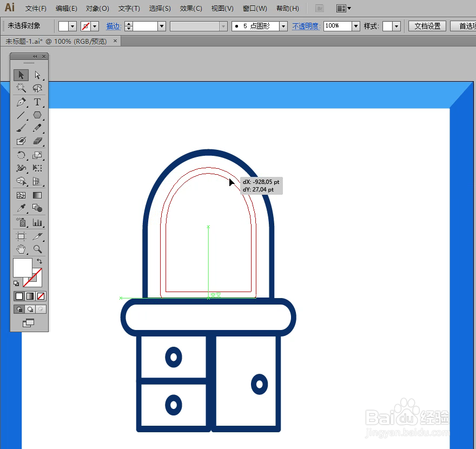Click the 不透明度 opacity link

coord(306,27)
